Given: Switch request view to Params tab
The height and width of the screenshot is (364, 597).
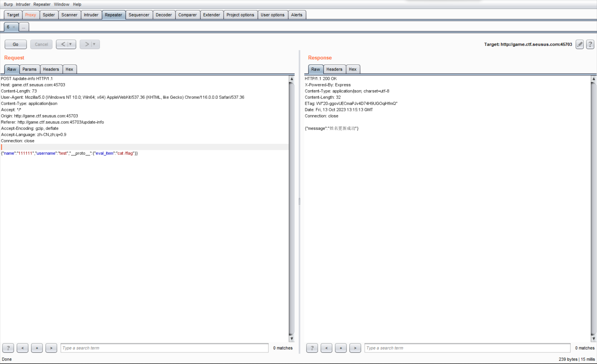Looking at the screenshot, I should [29, 69].
